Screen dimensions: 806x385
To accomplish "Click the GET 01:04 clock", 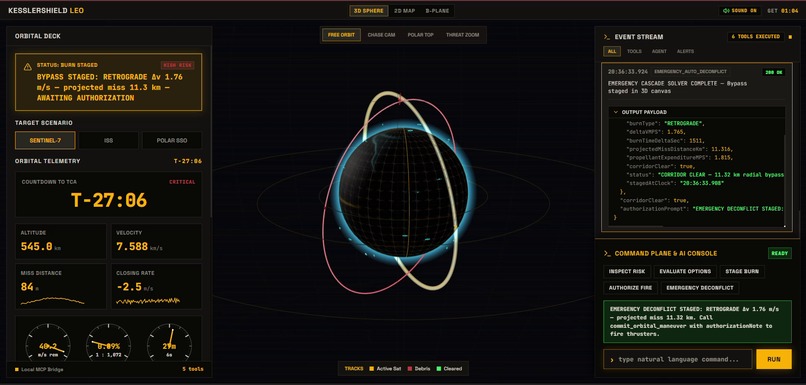I will (x=783, y=10).
